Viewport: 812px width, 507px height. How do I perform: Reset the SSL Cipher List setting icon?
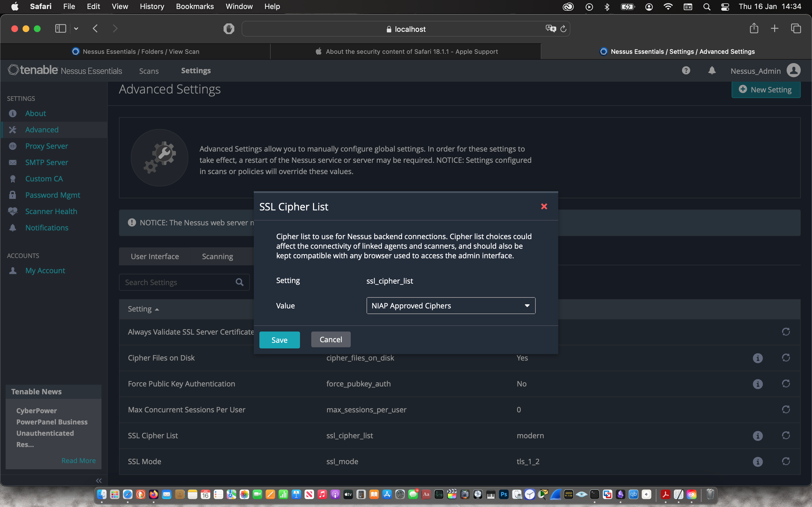[786, 435]
